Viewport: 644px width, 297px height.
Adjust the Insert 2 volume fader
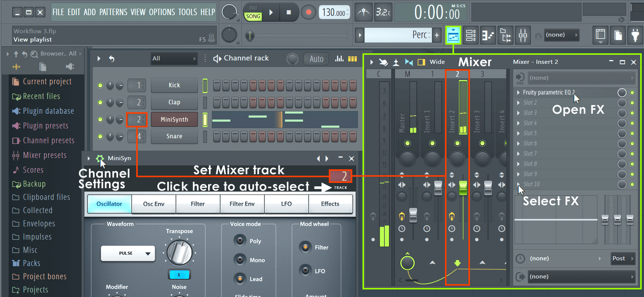[463, 188]
